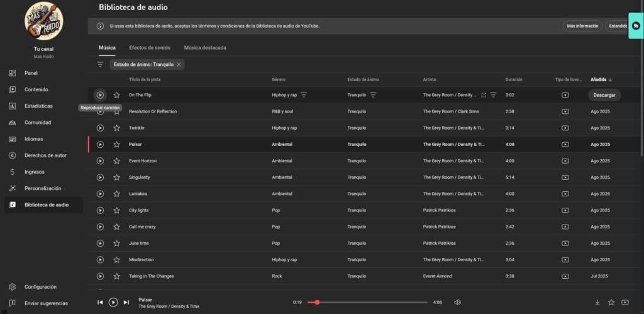Play the track City lights
The image size is (644, 314).
click(100, 210)
